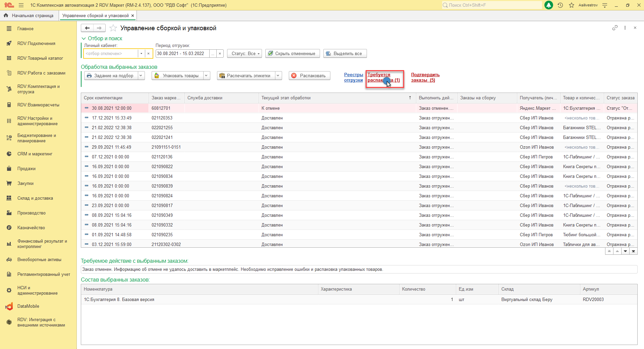Clear the Период отгрузки field
The width and height of the screenshot is (644, 349).
click(220, 54)
